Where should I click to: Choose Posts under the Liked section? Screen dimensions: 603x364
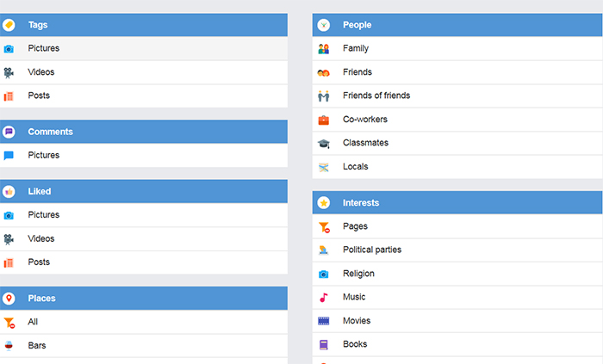pos(39,262)
